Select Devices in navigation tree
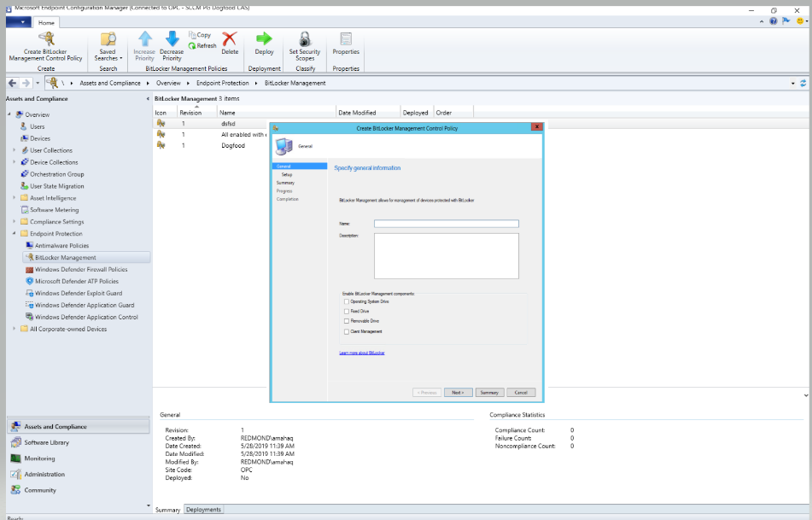Screen dimensions: 812x520 pyautogui.click(x=40, y=138)
